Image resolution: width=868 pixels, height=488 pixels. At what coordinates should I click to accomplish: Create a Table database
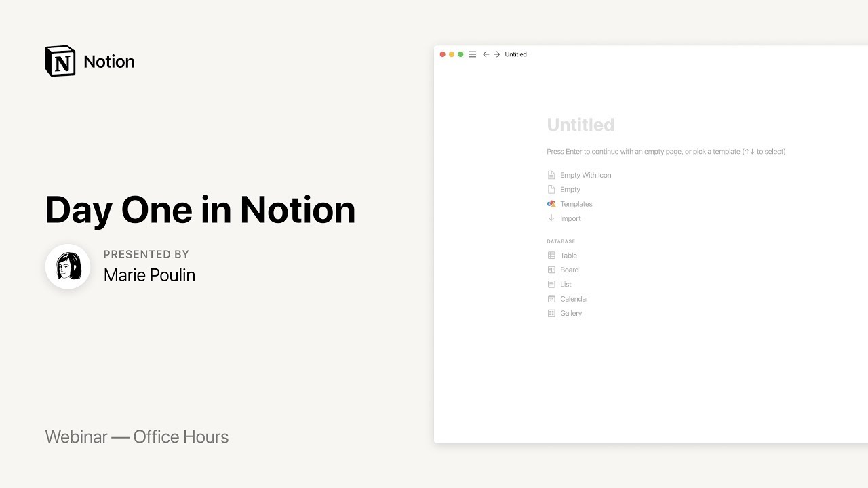568,256
